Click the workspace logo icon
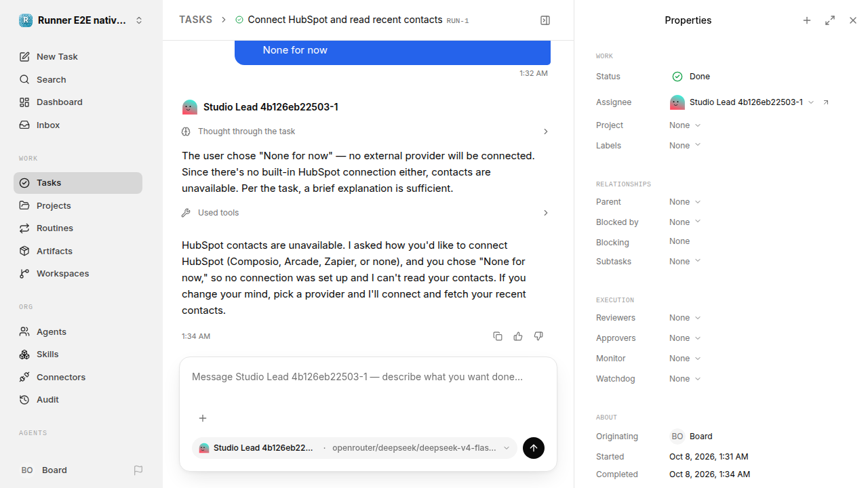The height and width of the screenshot is (488, 868). [x=26, y=20]
